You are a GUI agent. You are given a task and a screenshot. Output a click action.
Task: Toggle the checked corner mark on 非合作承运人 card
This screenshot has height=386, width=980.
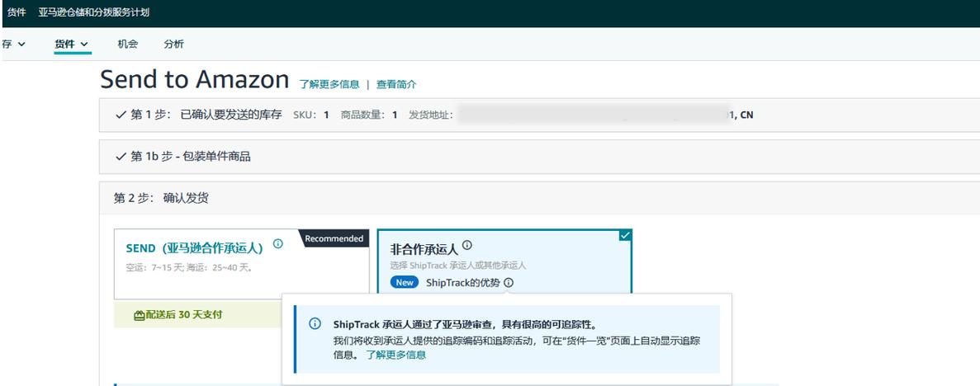(x=625, y=235)
